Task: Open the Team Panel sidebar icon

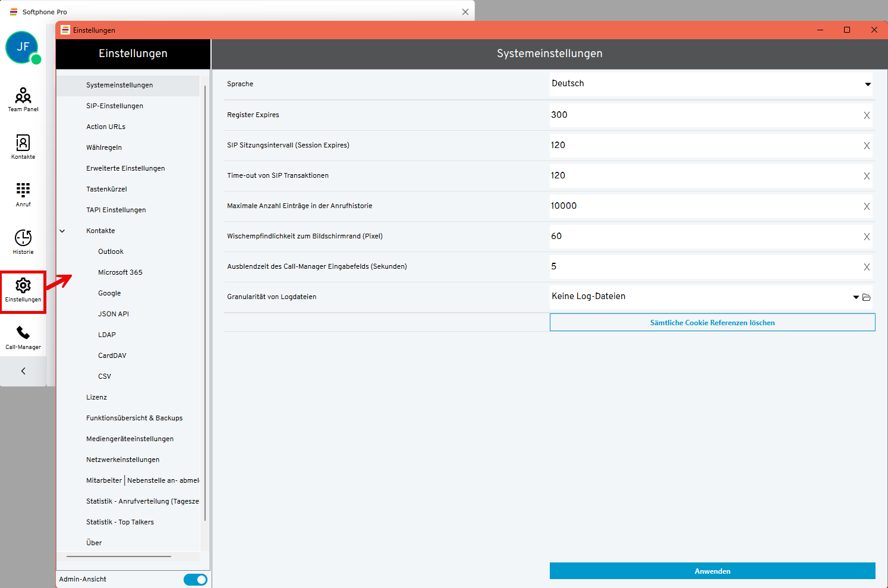Action: pyautogui.click(x=23, y=99)
